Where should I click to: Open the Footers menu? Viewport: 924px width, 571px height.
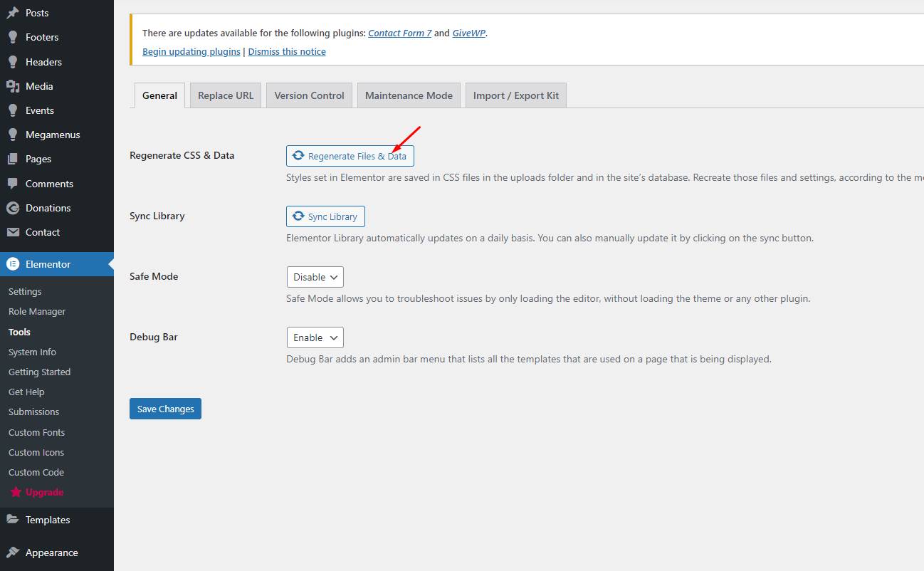point(57,37)
